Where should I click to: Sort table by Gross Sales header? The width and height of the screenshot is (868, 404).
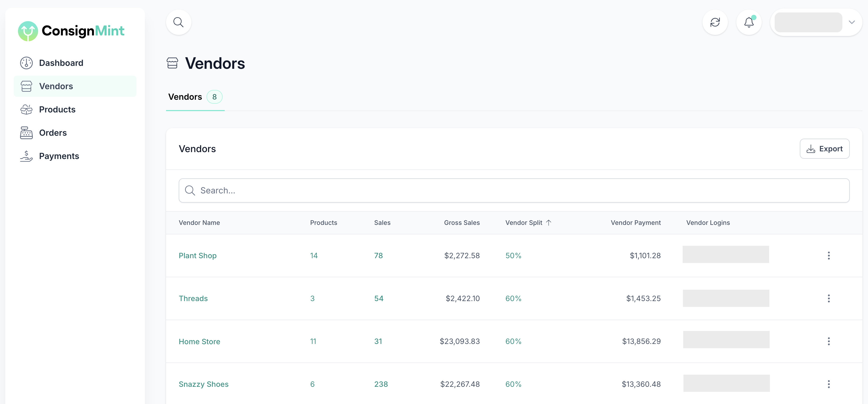pos(462,223)
